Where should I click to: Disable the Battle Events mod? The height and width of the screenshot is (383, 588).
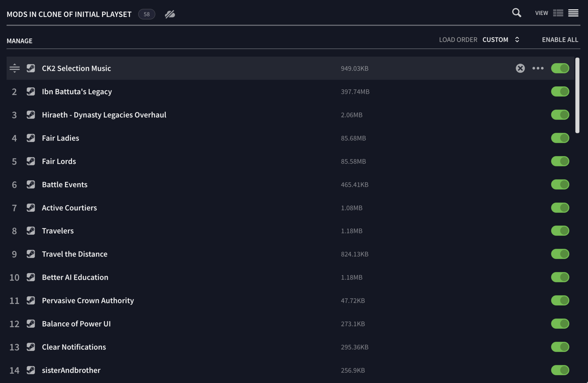(x=560, y=184)
